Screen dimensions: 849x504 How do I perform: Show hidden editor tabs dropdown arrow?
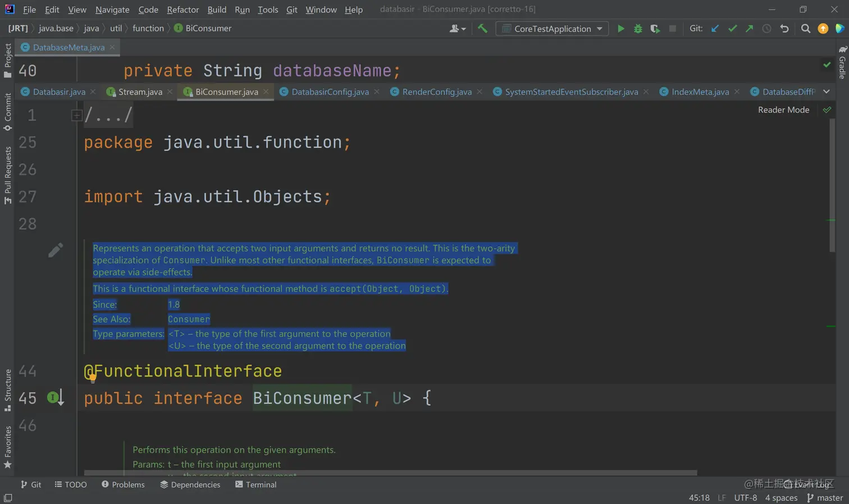827,91
